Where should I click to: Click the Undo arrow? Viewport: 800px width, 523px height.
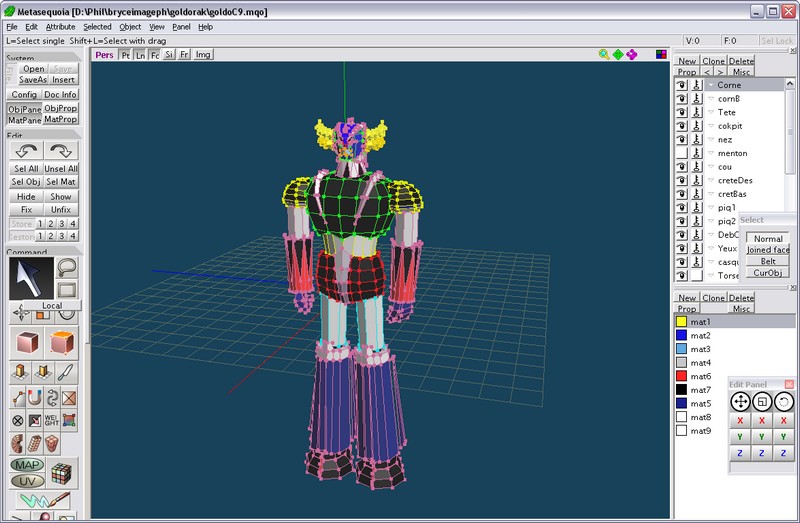26,151
